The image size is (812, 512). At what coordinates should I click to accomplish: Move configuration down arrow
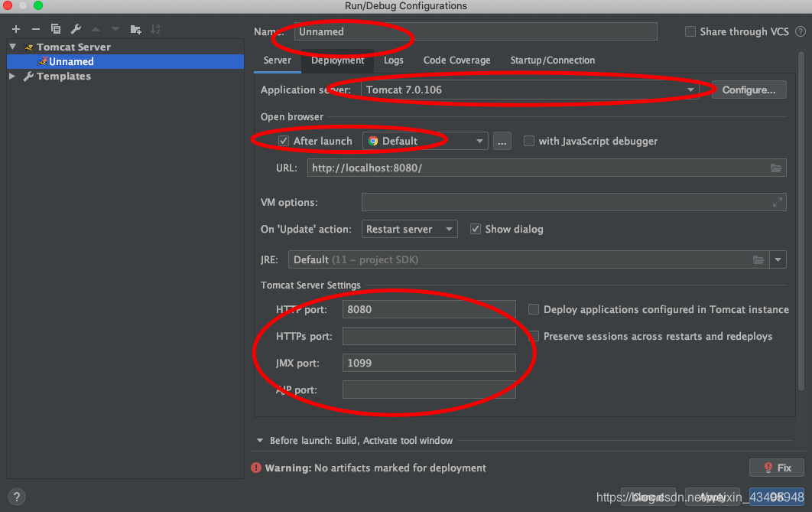115,29
